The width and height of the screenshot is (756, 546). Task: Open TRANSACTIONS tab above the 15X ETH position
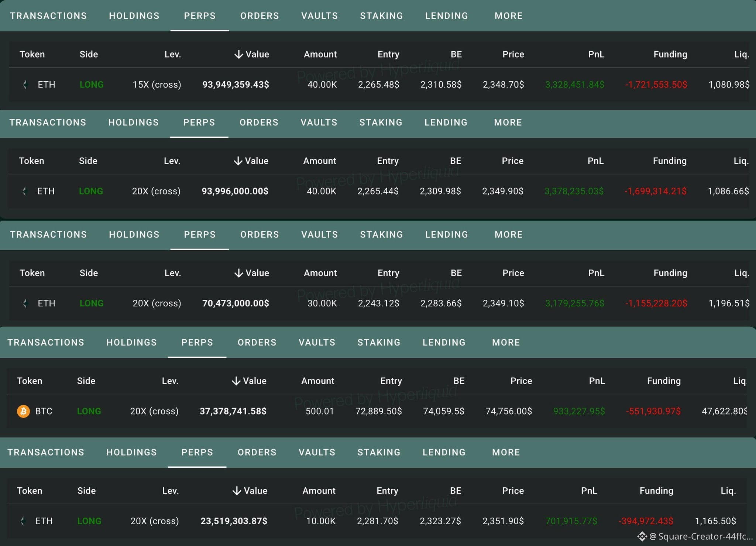click(x=48, y=16)
